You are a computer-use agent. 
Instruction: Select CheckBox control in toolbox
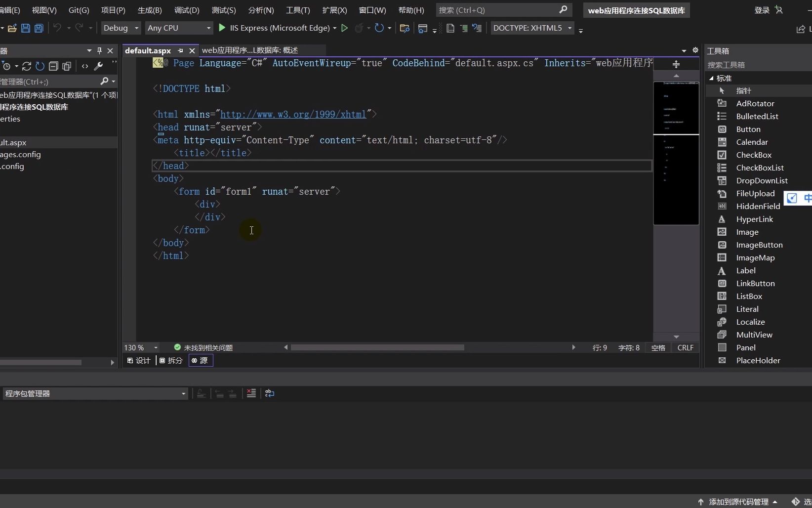[754, 155]
